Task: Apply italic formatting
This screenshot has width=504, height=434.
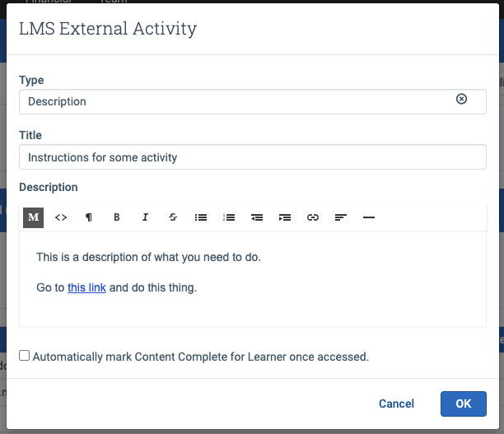Action: point(145,217)
